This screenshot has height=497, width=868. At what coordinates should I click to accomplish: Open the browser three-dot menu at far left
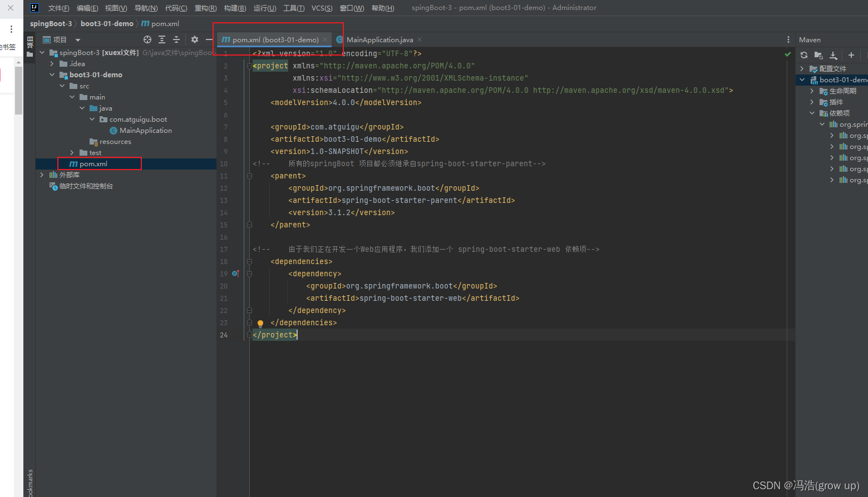(x=11, y=29)
